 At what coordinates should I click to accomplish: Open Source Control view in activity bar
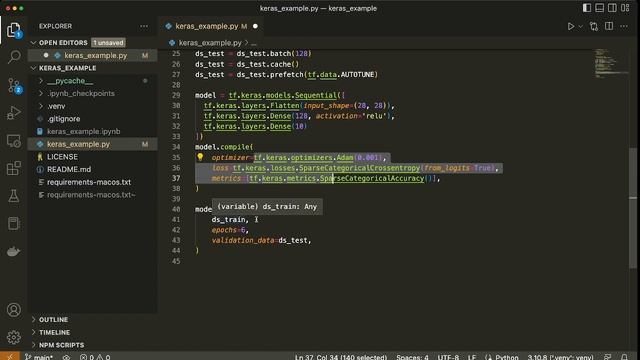coord(13,85)
